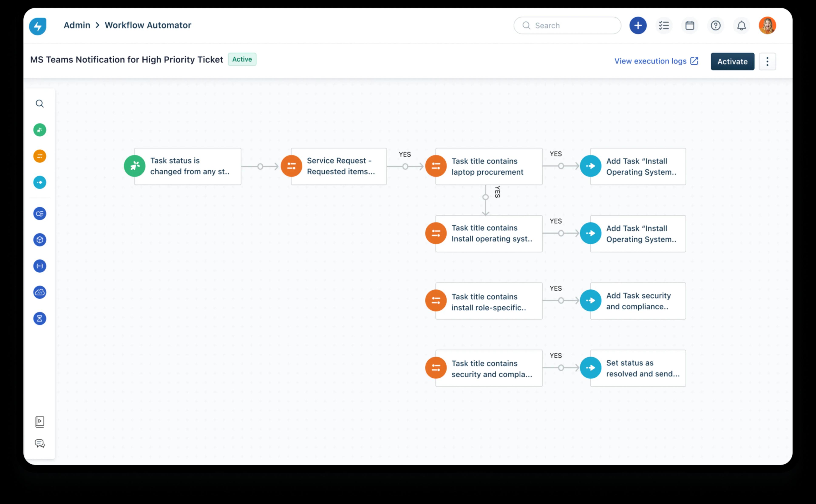Open the three-dot overflow menu
816x504 pixels.
767,61
